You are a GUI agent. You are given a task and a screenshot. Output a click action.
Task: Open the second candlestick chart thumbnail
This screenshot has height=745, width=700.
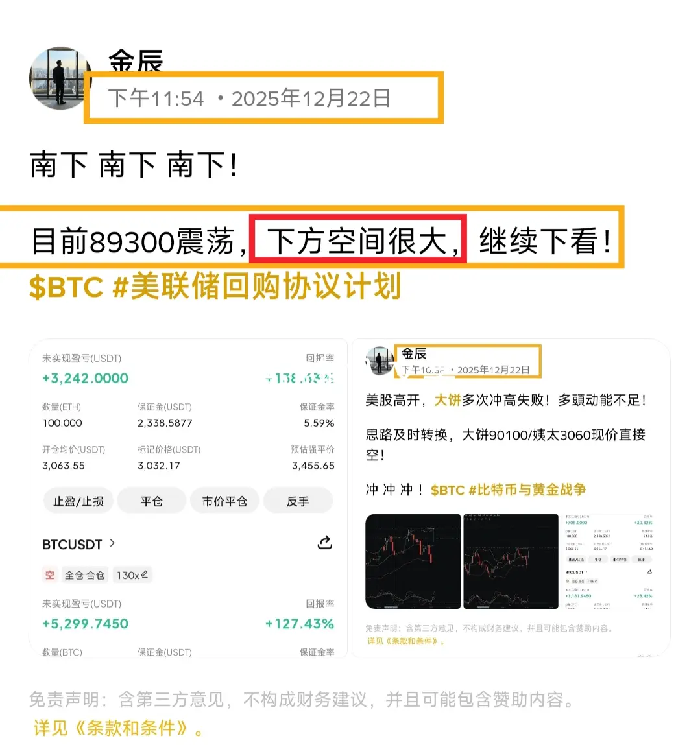pyautogui.click(x=511, y=561)
